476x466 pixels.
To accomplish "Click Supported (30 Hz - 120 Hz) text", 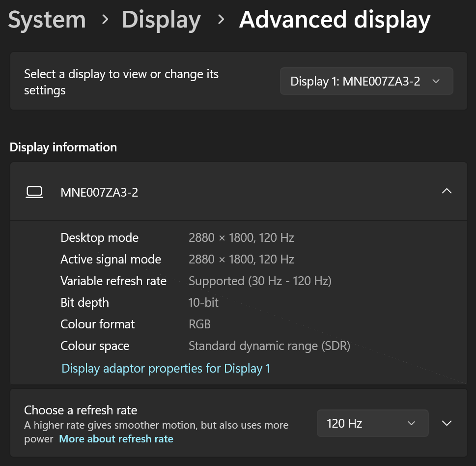I will click(x=260, y=281).
